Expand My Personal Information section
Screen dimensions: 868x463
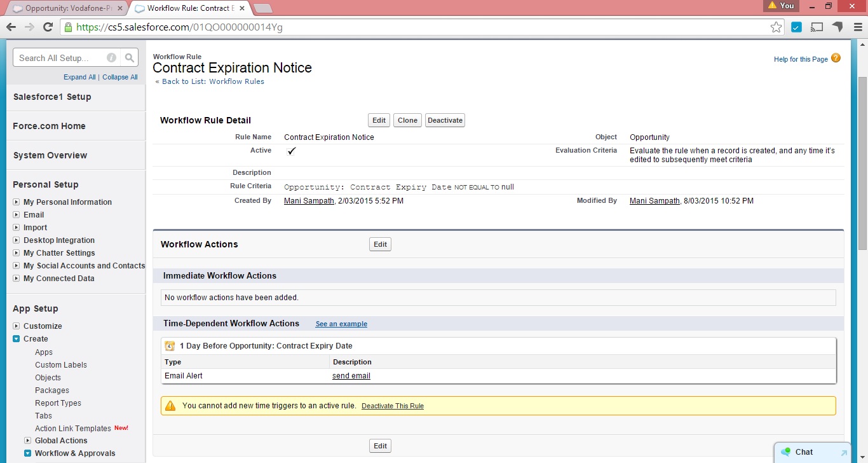pos(17,202)
